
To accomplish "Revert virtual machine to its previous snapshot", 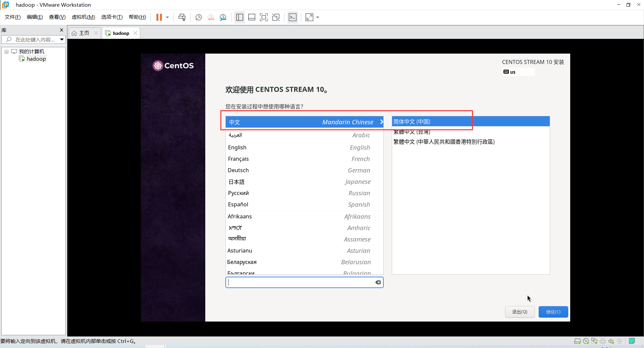I will click(x=211, y=17).
